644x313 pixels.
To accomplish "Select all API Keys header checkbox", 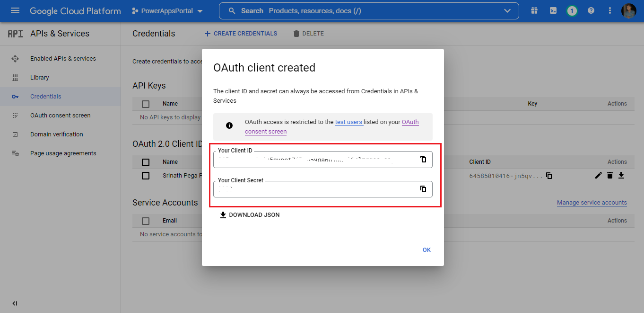I will click(146, 104).
